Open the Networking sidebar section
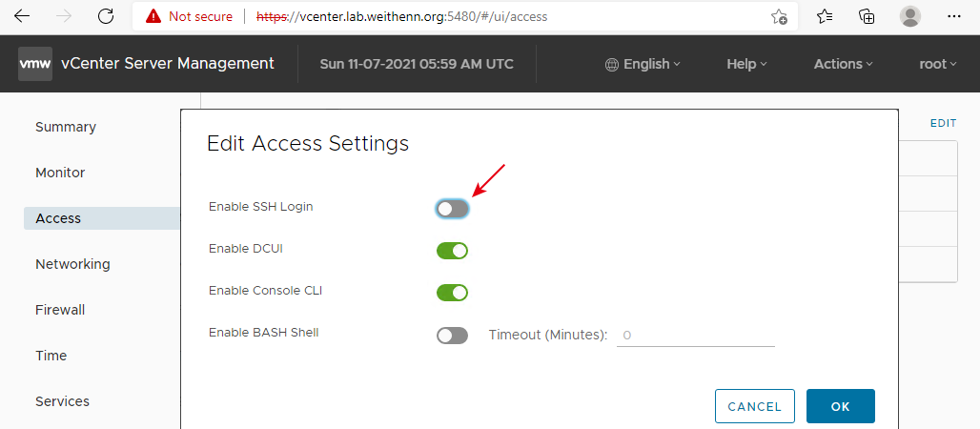Image resolution: width=980 pixels, height=429 pixels. [72, 264]
